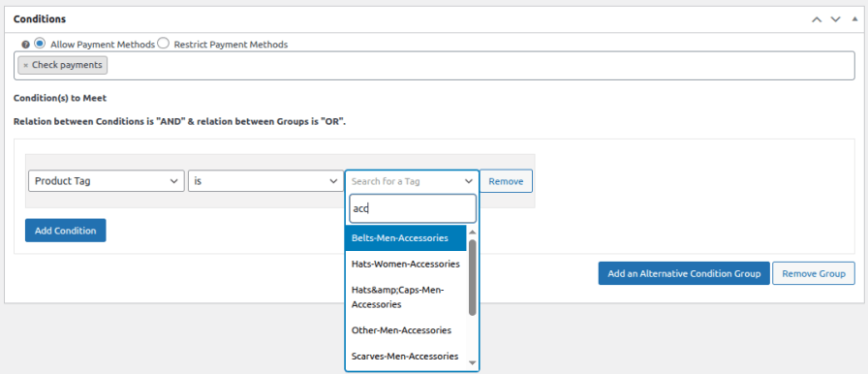The height and width of the screenshot is (374, 868).
Task: Click the tag list scrollbar thumb
Action: click(x=472, y=277)
